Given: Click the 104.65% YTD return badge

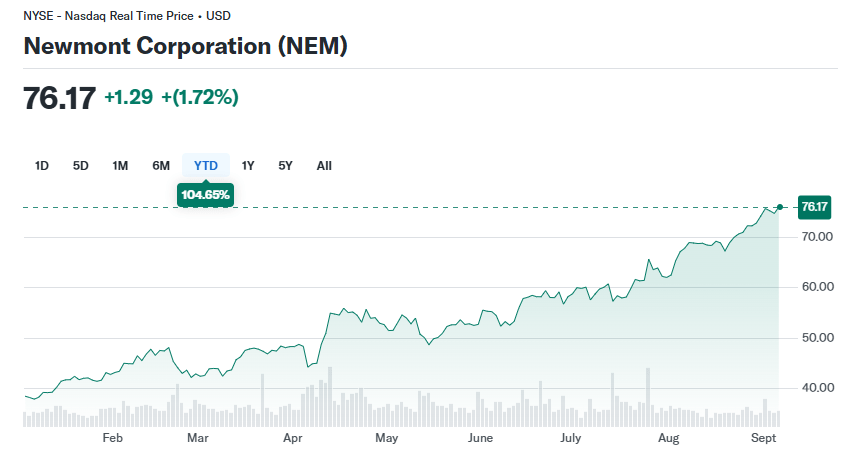Looking at the screenshot, I should 206,194.
